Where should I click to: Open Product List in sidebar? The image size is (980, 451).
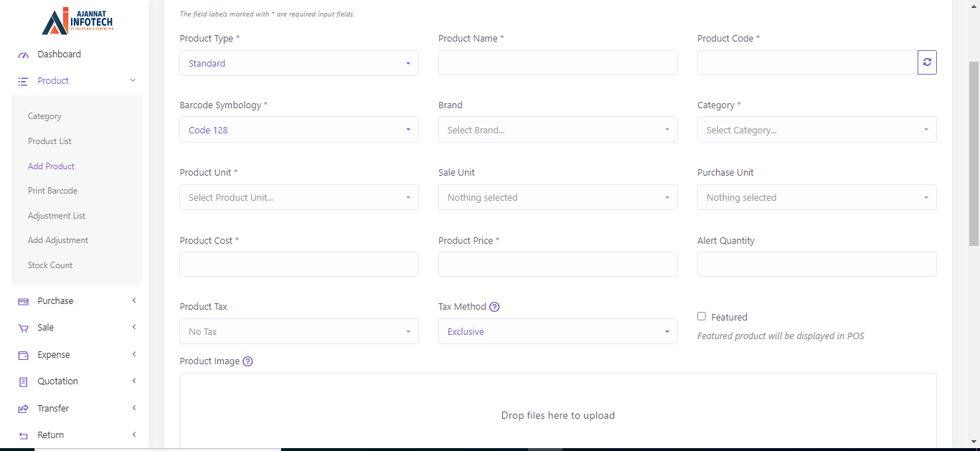[x=50, y=141]
